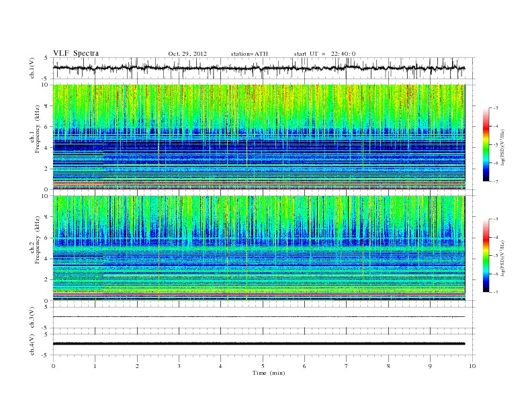
Task: Click the "8" tick on time axis
Action: pos(388,366)
